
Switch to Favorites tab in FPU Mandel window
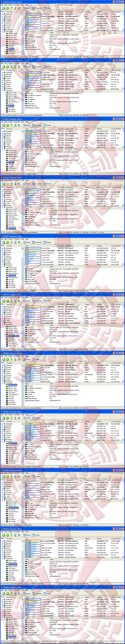(x=9, y=597)
